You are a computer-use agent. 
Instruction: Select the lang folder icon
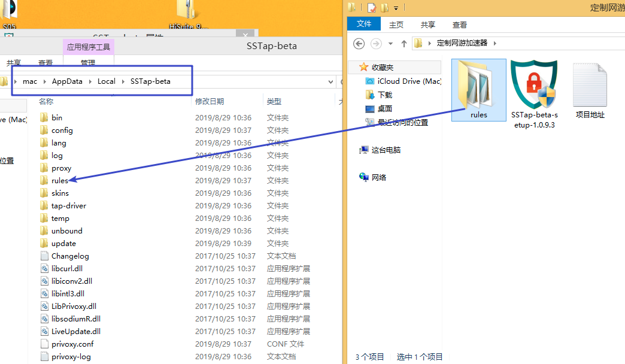[44, 142]
